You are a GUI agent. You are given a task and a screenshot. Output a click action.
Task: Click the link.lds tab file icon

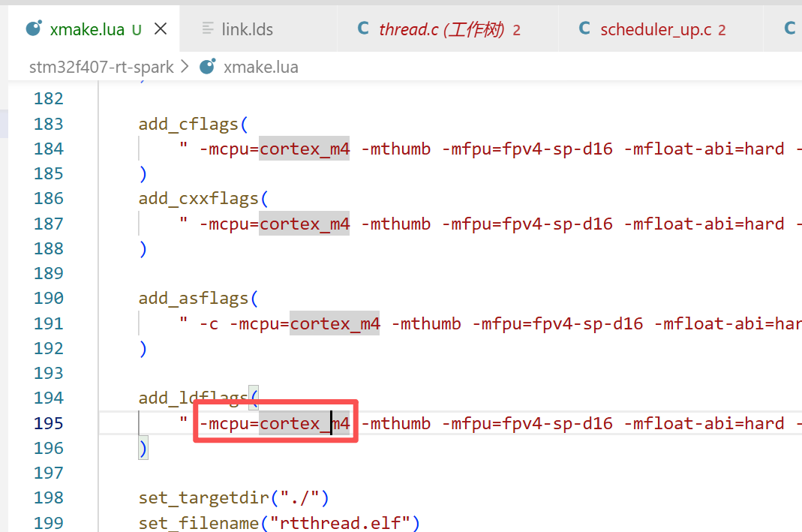point(208,28)
